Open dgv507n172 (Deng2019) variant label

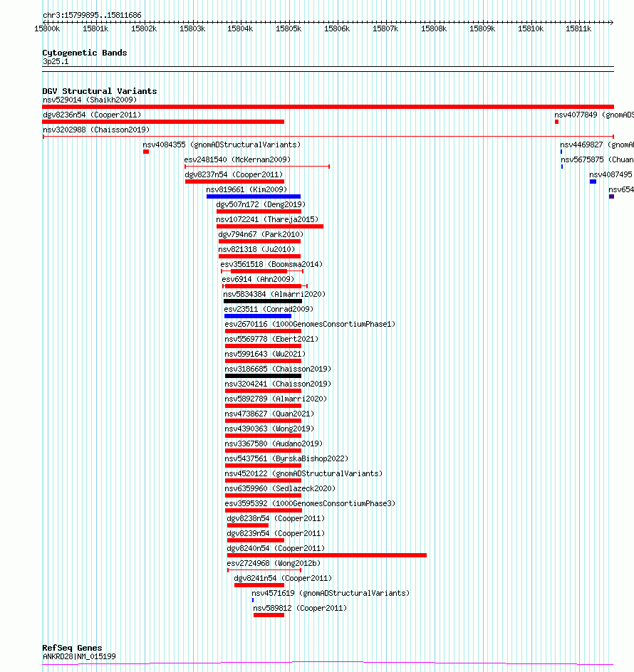point(261,204)
